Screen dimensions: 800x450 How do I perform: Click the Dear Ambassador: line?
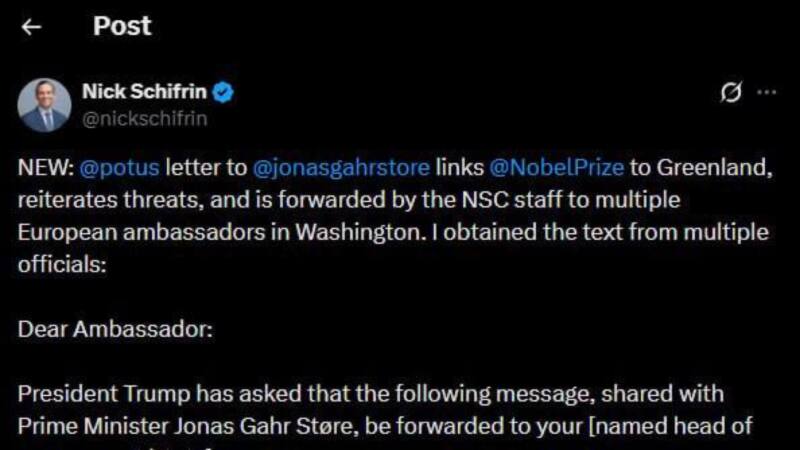pos(115,330)
